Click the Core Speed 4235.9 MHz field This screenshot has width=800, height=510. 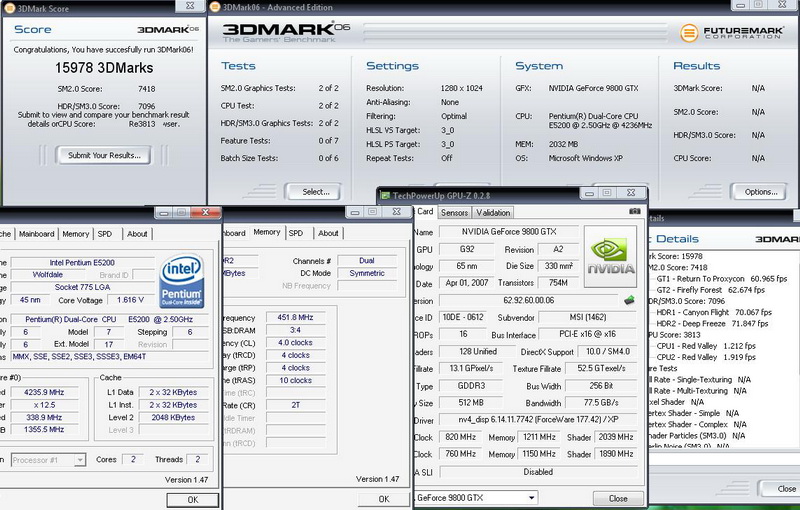click(44, 392)
